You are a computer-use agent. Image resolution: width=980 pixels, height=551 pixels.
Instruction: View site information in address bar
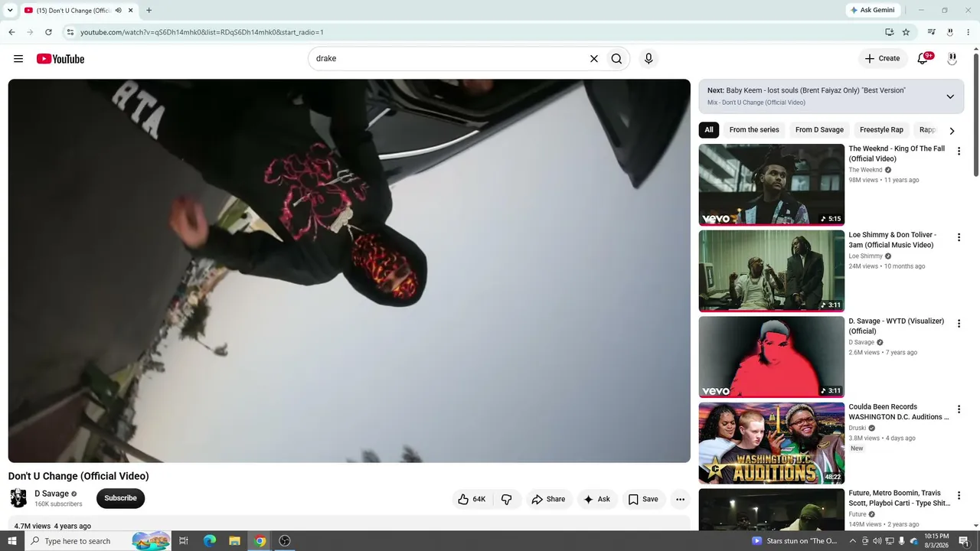pyautogui.click(x=70, y=32)
